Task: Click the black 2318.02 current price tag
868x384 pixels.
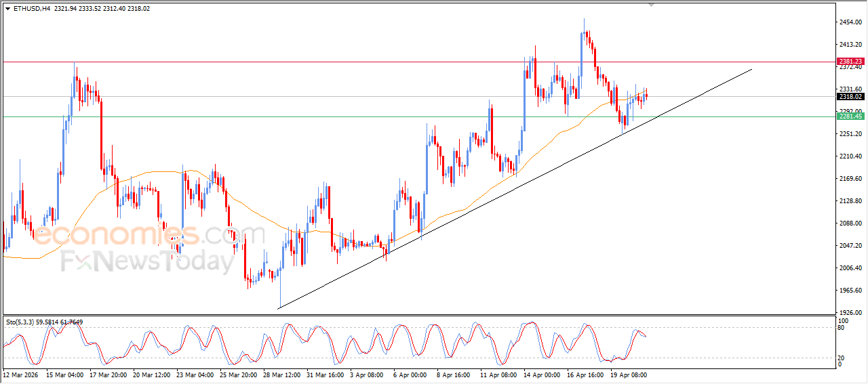Action: pyautogui.click(x=850, y=96)
